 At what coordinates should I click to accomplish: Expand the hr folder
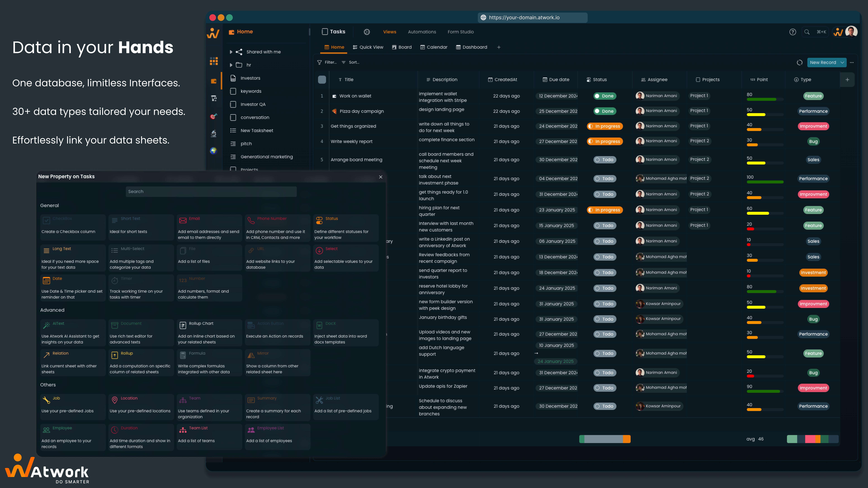pyautogui.click(x=231, y=65)
